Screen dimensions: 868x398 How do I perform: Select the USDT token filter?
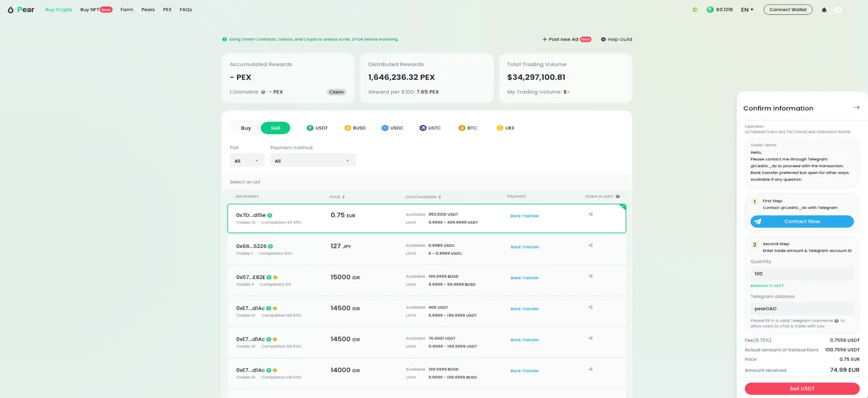pos(317,128)
